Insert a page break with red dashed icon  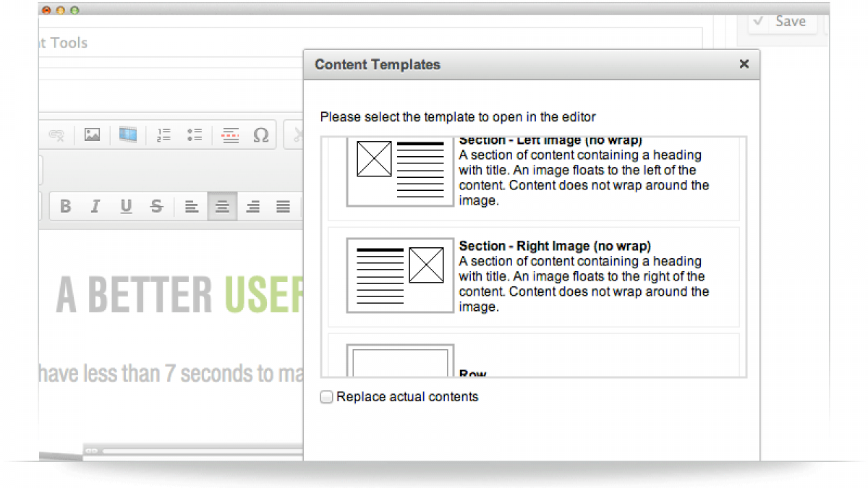(230, 135)
